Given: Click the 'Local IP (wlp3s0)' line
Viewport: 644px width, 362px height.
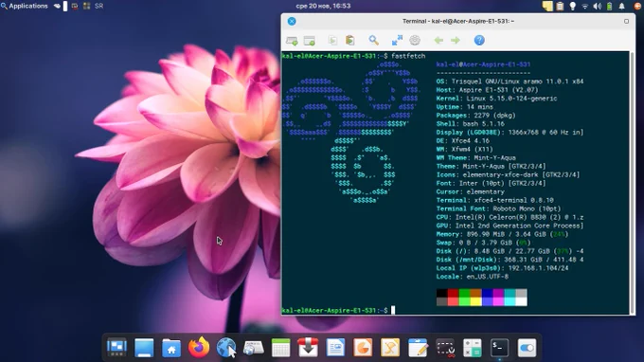Looking at the screenshot, I should tap(502, 268).
